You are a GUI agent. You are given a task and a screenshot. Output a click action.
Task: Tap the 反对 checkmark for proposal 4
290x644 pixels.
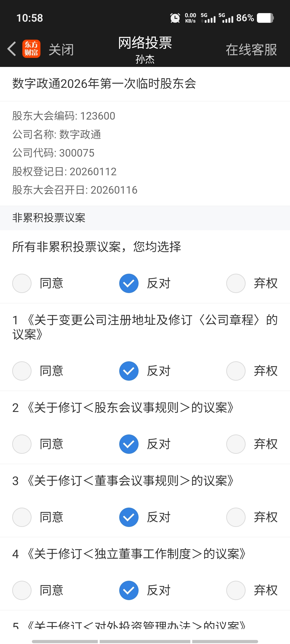pyautogui.click(x=129, y=590)
